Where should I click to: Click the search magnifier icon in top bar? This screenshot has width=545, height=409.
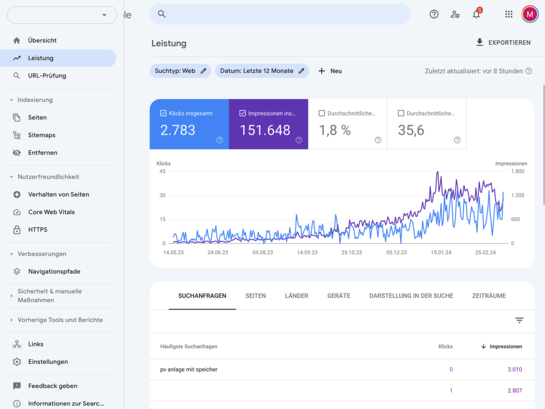pos(162,14)
